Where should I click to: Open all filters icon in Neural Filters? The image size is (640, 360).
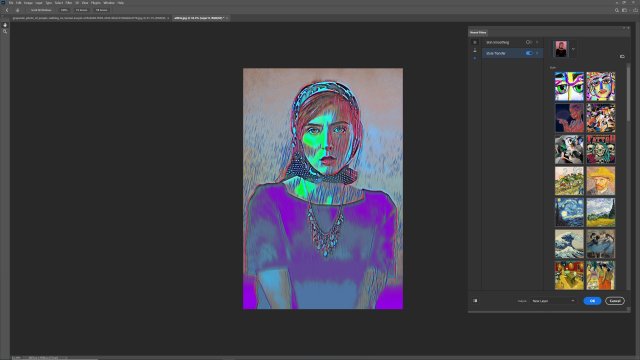click(475, 42)
